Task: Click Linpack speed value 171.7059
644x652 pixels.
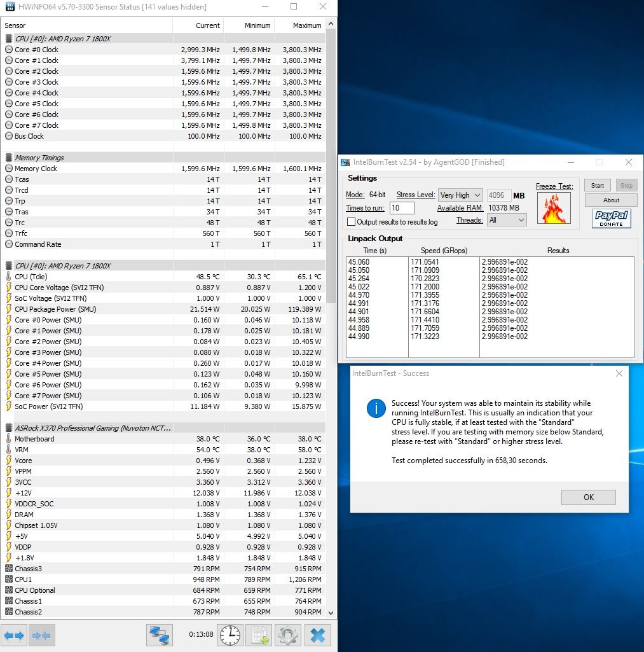Action: [425, 328]
